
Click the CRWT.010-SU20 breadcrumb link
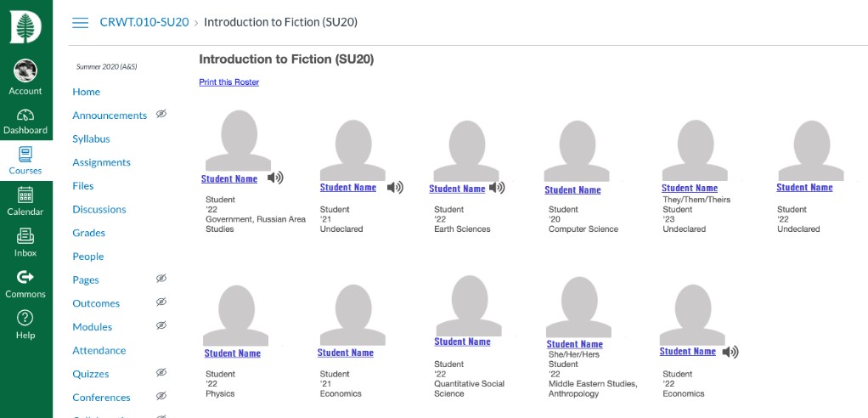[144, 22]
